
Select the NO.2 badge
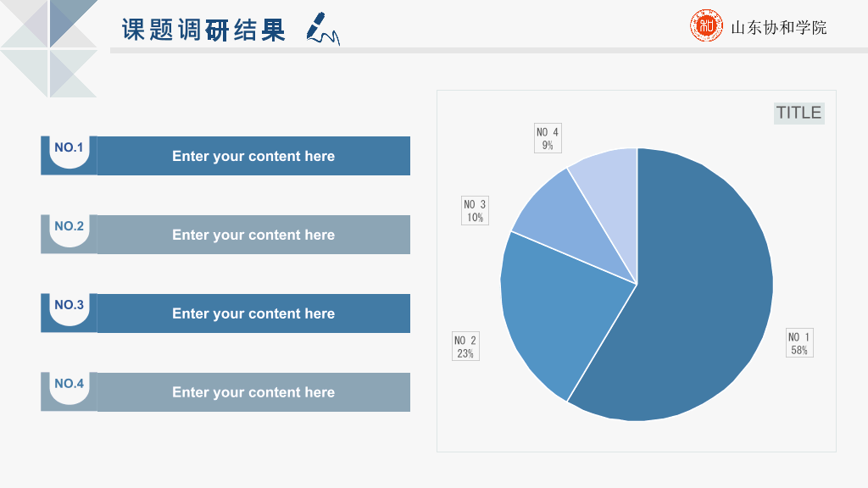coord(70,234)
